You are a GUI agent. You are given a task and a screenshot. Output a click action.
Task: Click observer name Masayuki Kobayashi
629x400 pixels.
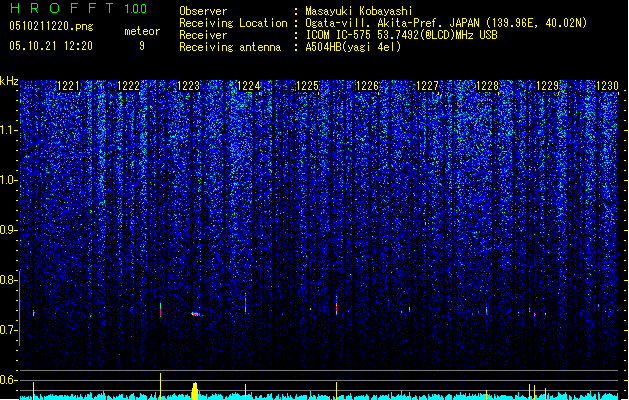tap(359, 11)
